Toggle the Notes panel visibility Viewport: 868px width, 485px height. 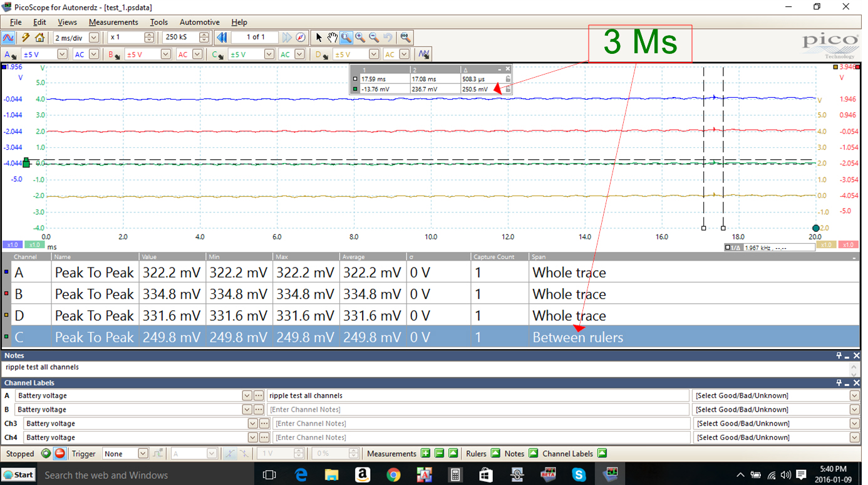[533, 454]
